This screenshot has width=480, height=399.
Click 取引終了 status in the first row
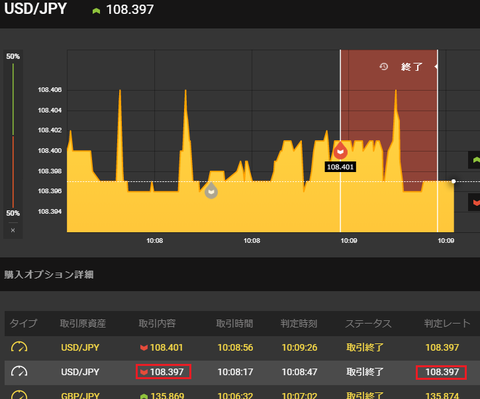coord(365,348)
